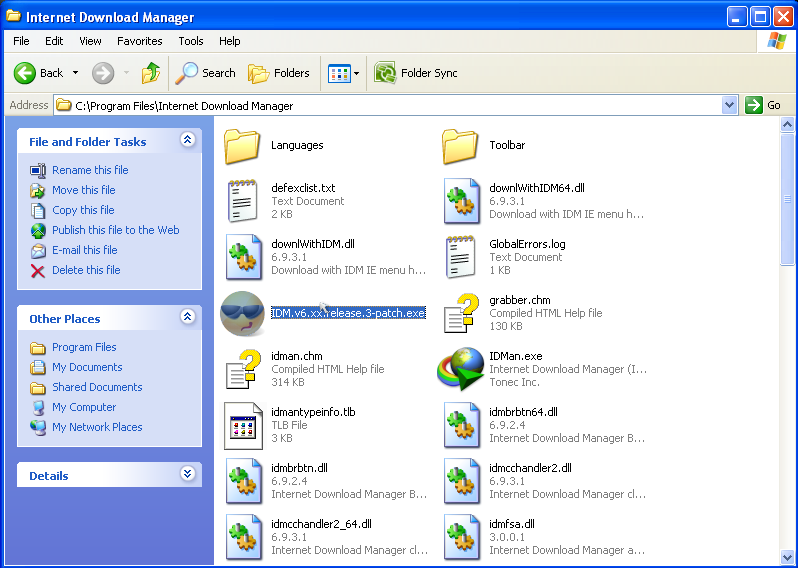Click the GlobalErrors.log file name

pos(527,244)
